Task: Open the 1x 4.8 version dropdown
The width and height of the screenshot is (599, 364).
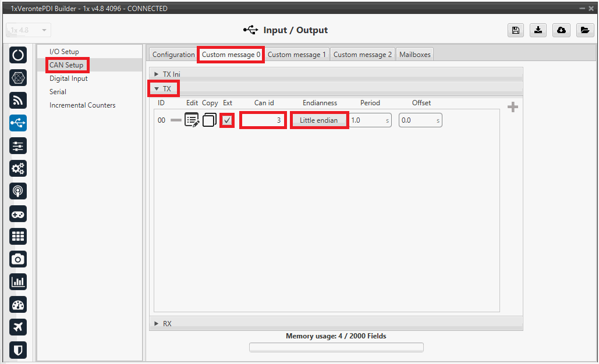Action: 29,30
